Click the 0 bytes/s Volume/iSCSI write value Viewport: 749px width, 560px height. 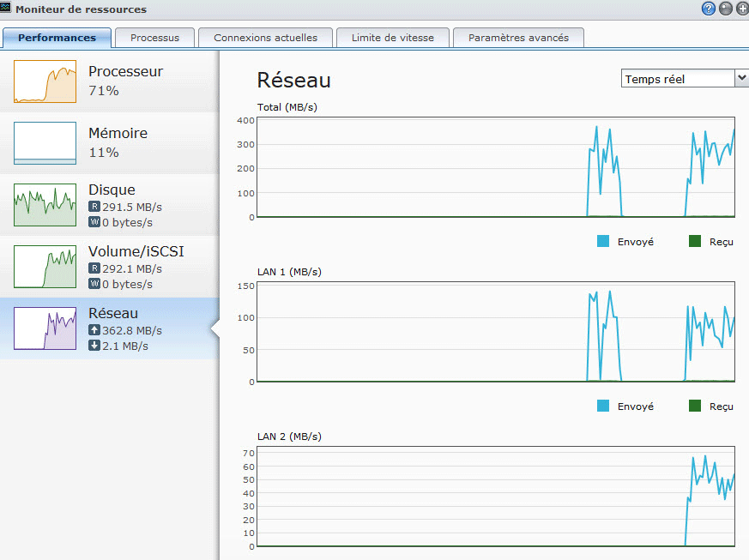[x=128, y=284]
